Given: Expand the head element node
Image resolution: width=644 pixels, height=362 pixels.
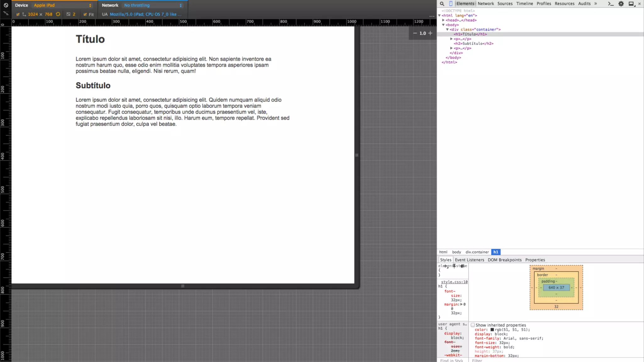Looking at the screenshot, I should click(443, 20).
